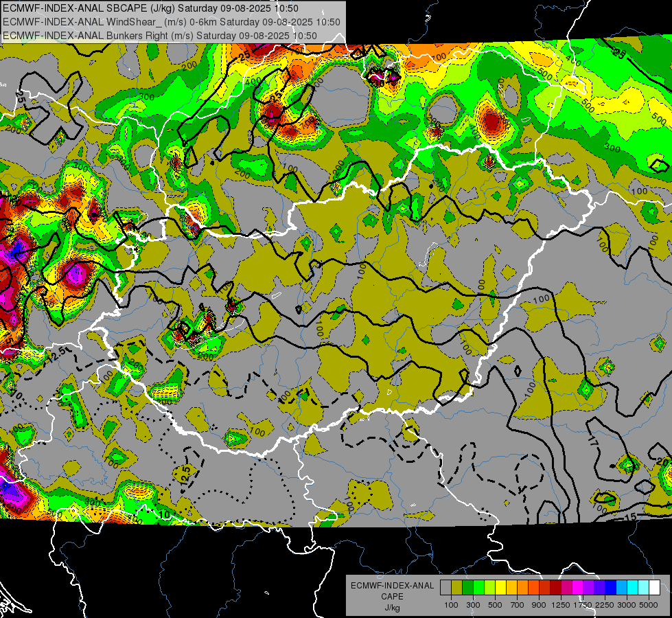This screenshot has width=672, height=618.
Task: Click the yellow legend swatch starting at 500
Action: tap(500, 587)
